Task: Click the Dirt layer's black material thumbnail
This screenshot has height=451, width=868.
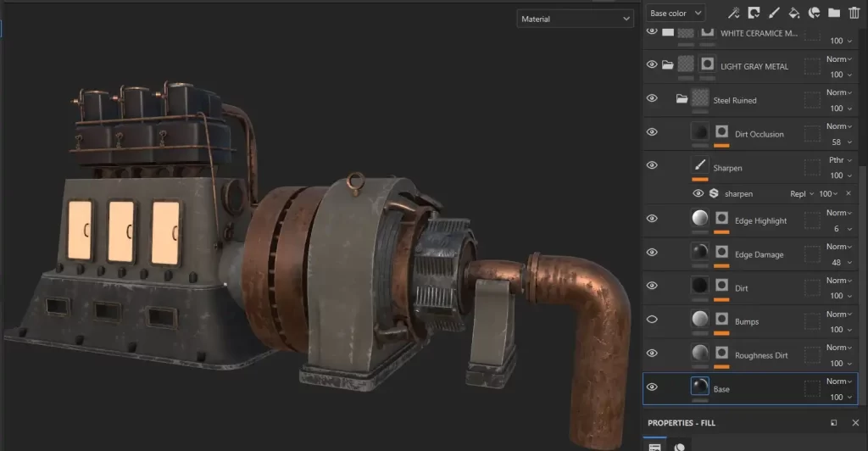Action: [700, 287]
